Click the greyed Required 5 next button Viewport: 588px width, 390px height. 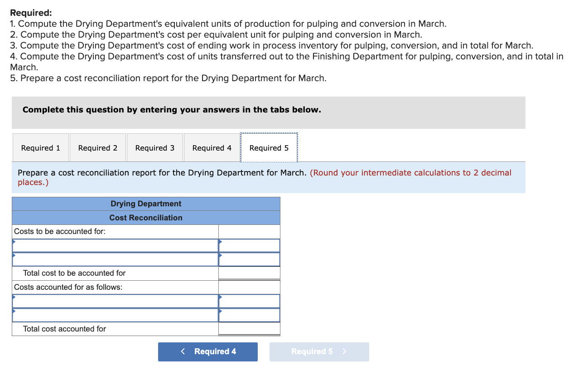pyautogui.click(x=319, y=352)
